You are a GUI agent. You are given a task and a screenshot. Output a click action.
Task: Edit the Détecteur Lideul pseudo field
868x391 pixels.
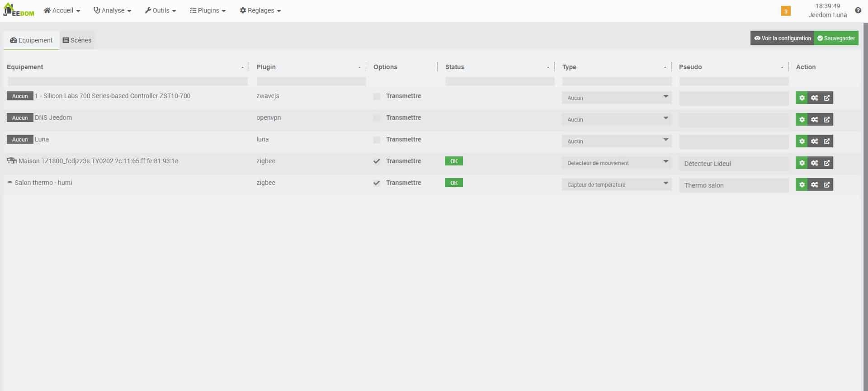[x=734, y=164]
